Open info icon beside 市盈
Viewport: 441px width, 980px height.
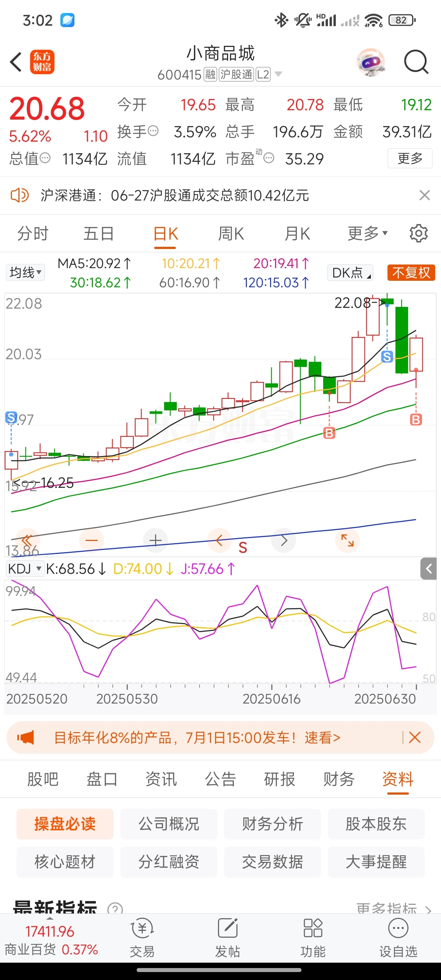click(x=269, y=158)
